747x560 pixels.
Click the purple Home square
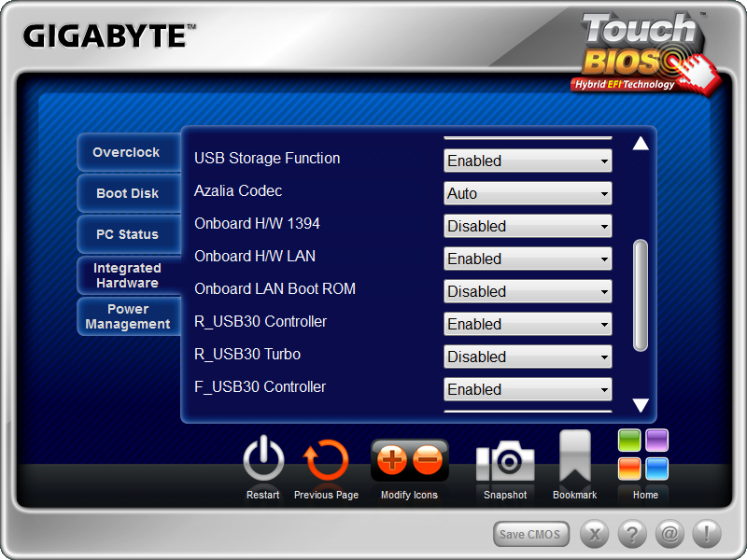[657, 440]
